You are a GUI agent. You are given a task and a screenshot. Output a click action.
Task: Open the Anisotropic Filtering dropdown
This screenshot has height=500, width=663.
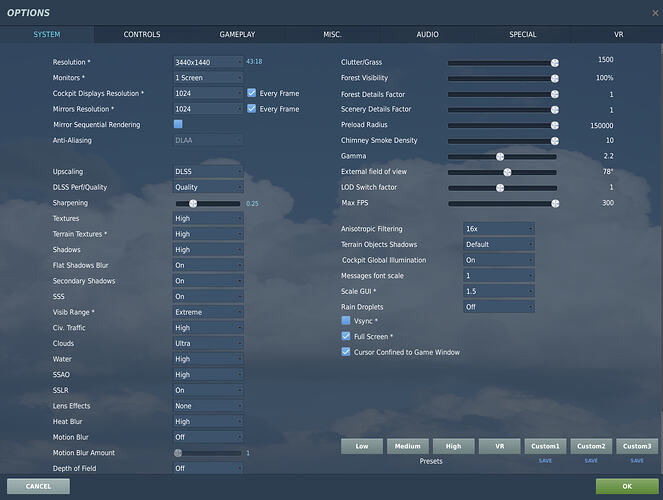[498, 229]
